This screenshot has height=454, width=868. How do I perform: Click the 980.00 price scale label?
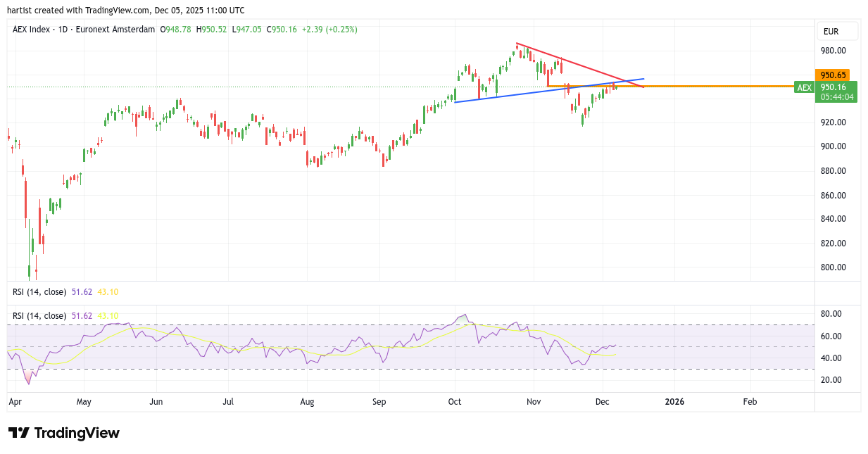[831, 51]
